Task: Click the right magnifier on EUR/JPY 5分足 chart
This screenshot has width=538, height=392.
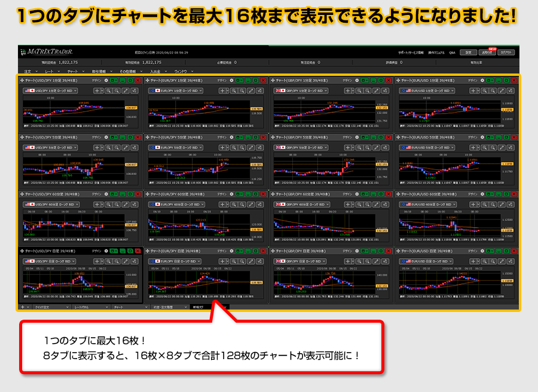Action: 242,148
